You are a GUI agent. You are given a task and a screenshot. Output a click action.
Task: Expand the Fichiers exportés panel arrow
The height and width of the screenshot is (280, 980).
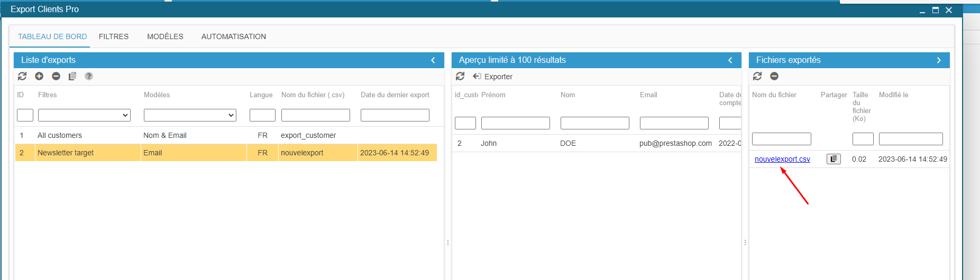939,60
